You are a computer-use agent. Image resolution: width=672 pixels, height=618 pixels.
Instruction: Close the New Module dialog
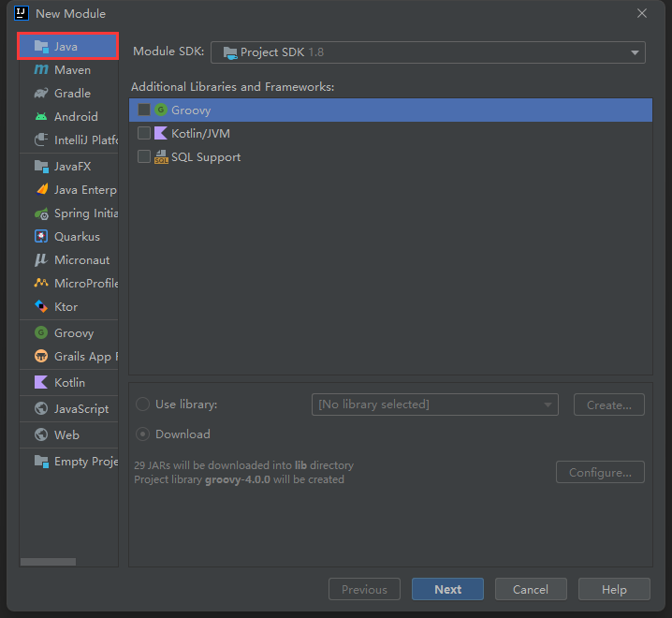[x=641, y=13]
